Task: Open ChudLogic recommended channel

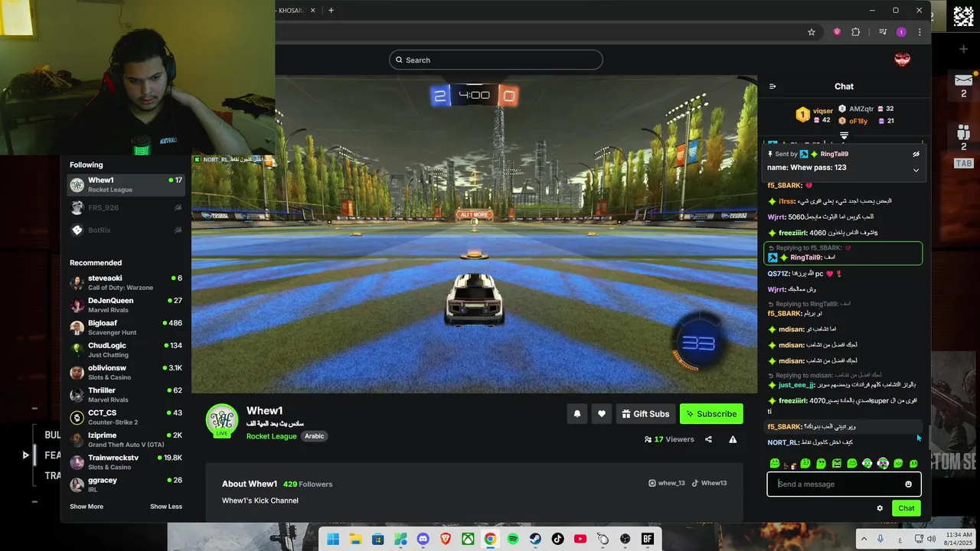Action: click(126, 350)
